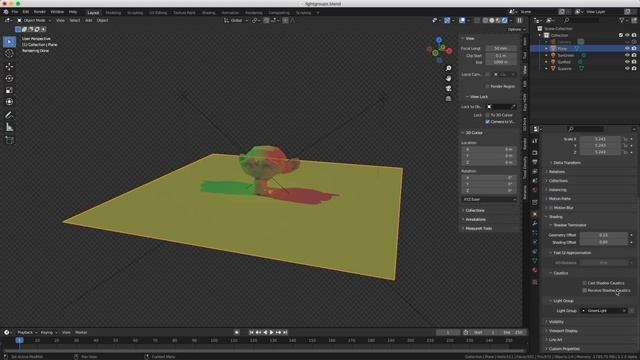The image size is (640, 360).
Task: Toggle Camera to View lock checkbox
Action: 487,122
